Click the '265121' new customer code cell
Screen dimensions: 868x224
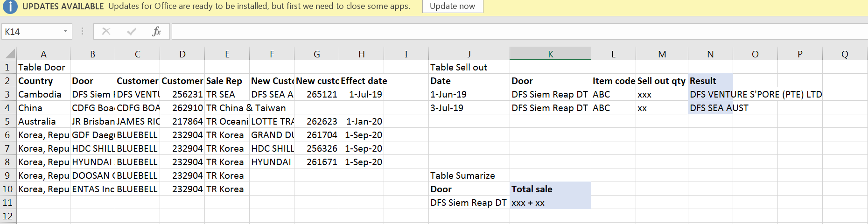(x=316, y=94)
